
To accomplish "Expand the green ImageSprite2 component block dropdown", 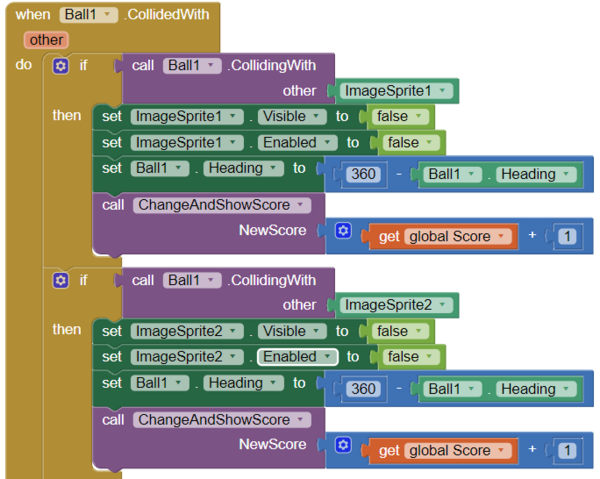I will pyautogui.click(x=440, y=305).
